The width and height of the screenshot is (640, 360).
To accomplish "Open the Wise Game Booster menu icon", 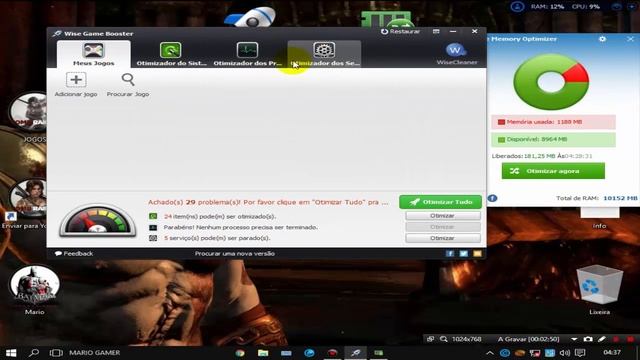I will 436,31.
